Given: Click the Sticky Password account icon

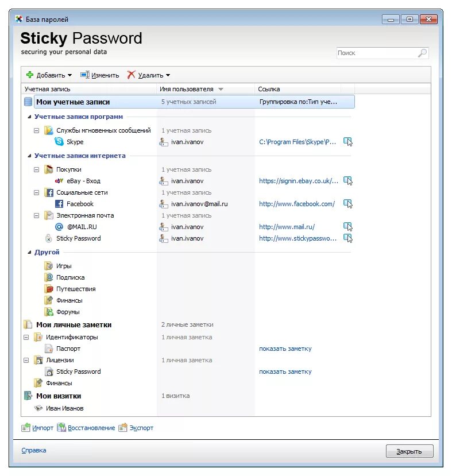Looking at the screenshot, I should pyautogui.click(x=49, y=238).
